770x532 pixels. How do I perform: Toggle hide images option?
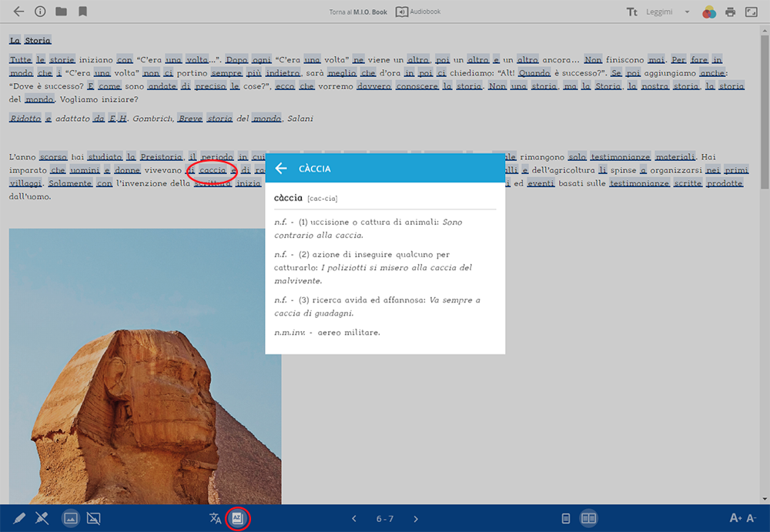[x=94, y=518]
